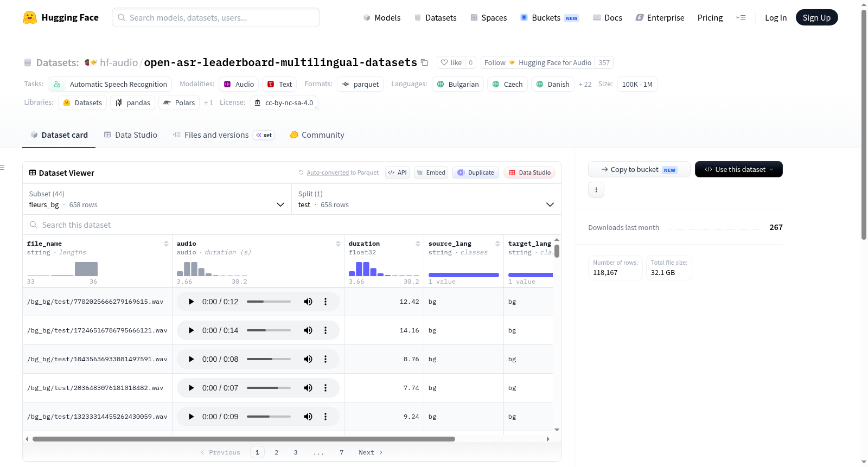Focus the main search models field
868x467 pixels.
coord(216,17)
